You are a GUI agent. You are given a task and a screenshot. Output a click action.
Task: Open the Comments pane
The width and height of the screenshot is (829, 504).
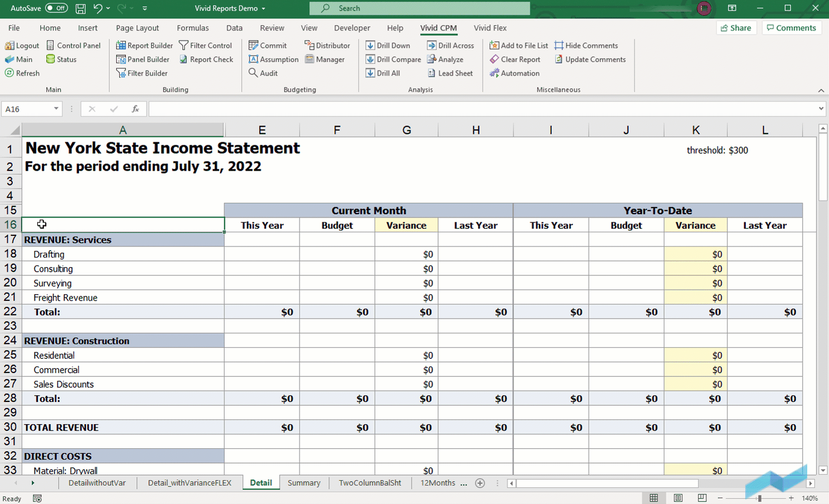791,27
